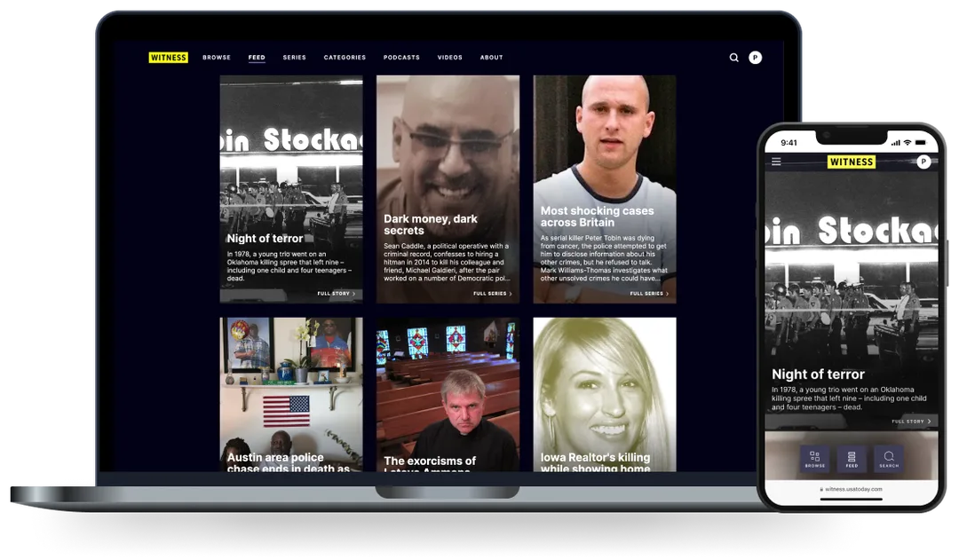The image size is (959, 560).
Task: Click Most shocking cases across Britain headline
Action: coord(597,217)
